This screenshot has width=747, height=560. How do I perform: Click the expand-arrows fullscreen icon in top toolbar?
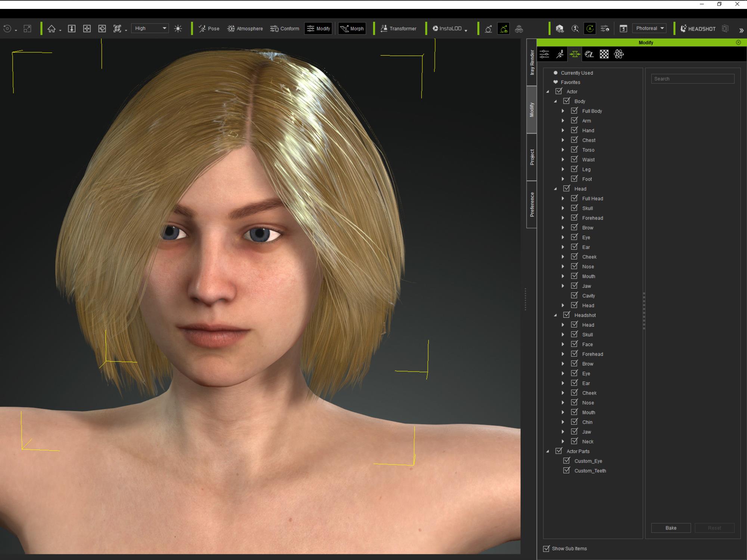coord(27,29)
